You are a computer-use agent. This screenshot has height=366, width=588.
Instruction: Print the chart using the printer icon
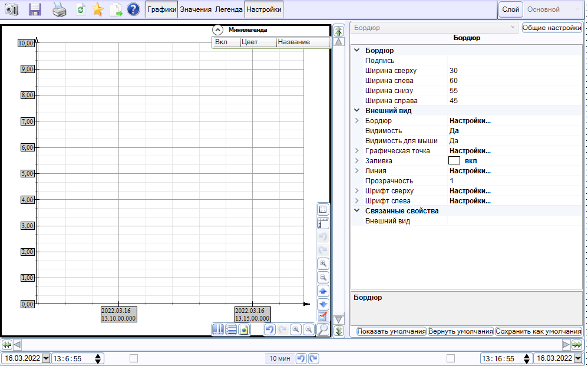click(x=59, y=9)
